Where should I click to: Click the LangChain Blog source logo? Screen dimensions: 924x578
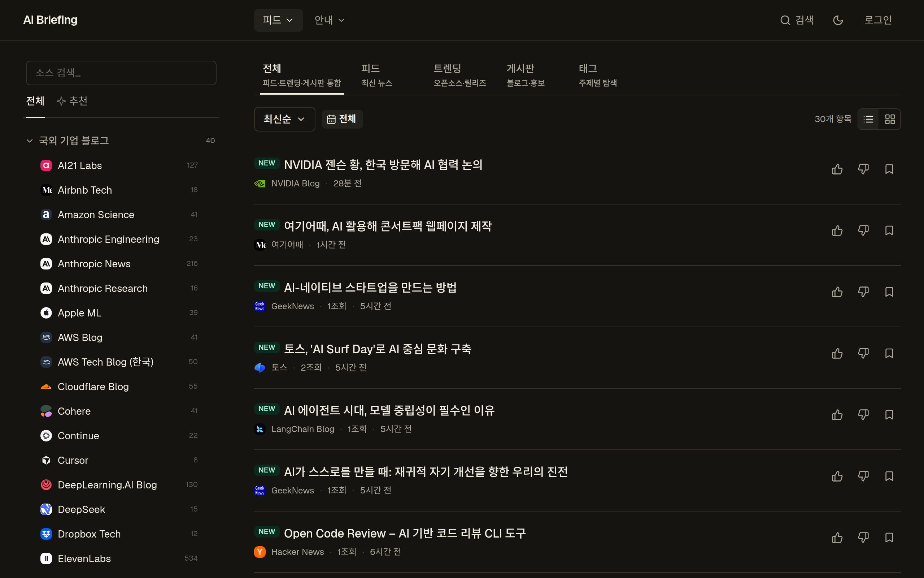[x=260, y=429]
